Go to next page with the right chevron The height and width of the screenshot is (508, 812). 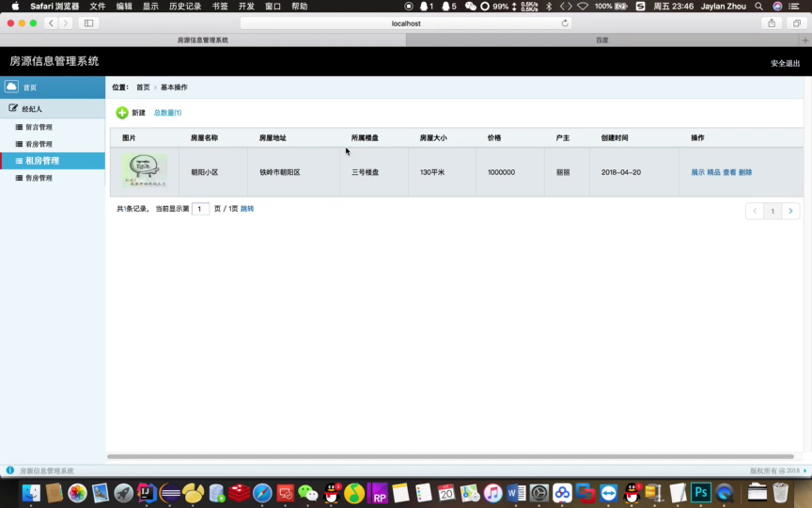(x=790, y=211)
